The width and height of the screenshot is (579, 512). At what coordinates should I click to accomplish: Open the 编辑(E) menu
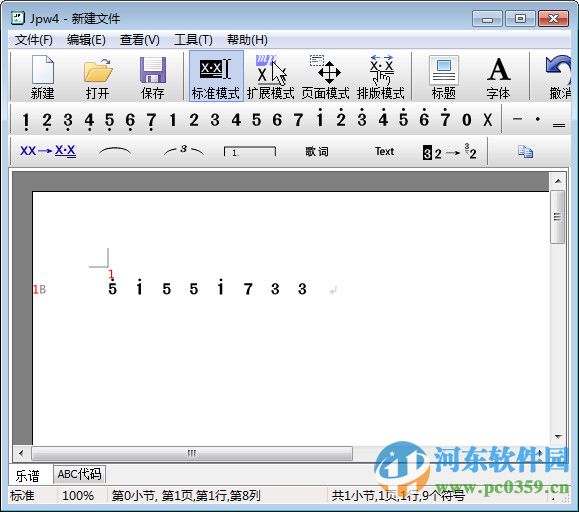pyautogui.click(x=86, y=40)
